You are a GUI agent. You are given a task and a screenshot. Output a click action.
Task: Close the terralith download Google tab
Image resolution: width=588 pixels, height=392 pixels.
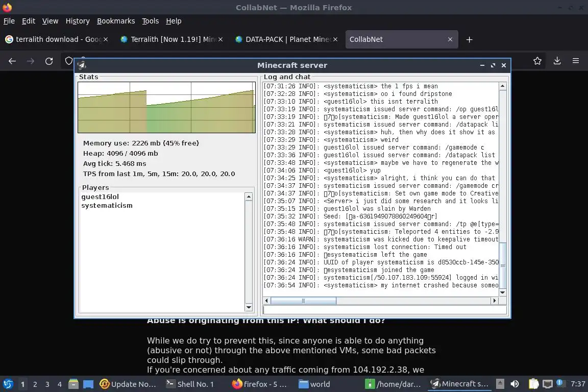[x=106, y=39]
